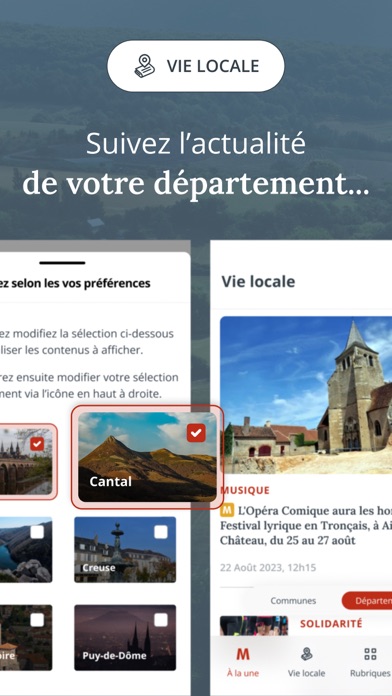Click the yellow M premium badge on the article
This screenshot has height=696, width=392.
tap(227, 510)
